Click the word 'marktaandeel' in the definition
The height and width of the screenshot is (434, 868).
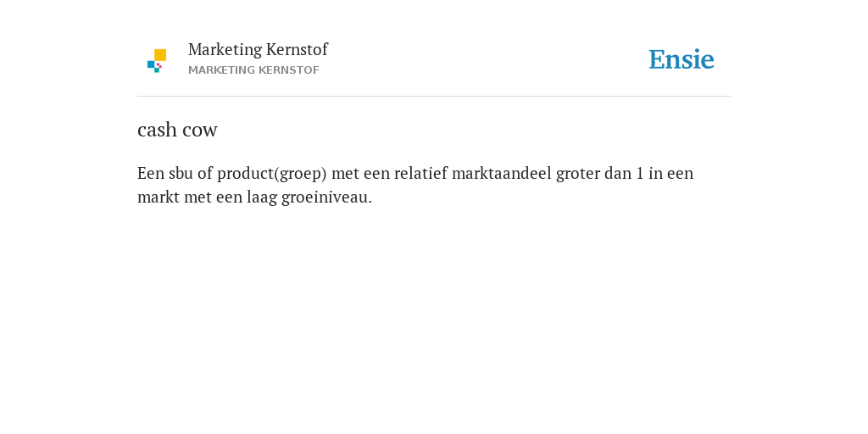pos(502,173)
